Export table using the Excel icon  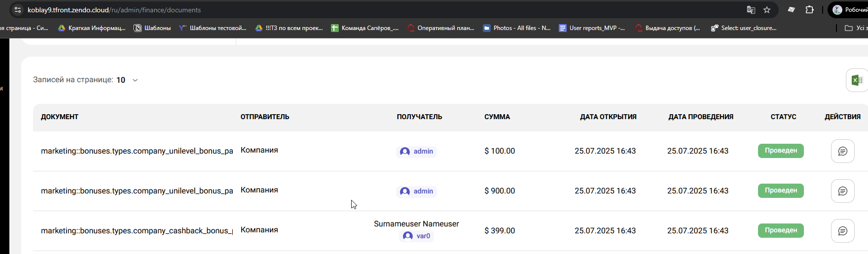pos(857,80)
